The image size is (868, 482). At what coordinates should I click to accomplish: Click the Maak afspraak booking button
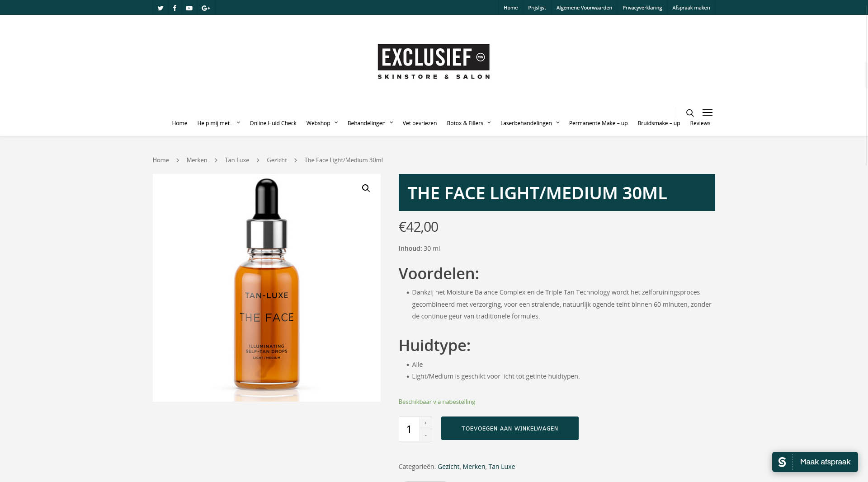815,462
